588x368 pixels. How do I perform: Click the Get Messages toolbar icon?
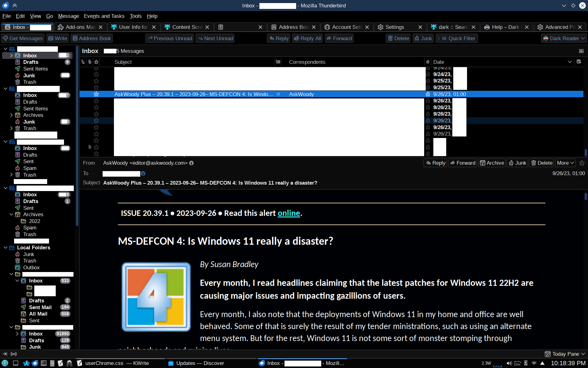[x=6, y=38]
